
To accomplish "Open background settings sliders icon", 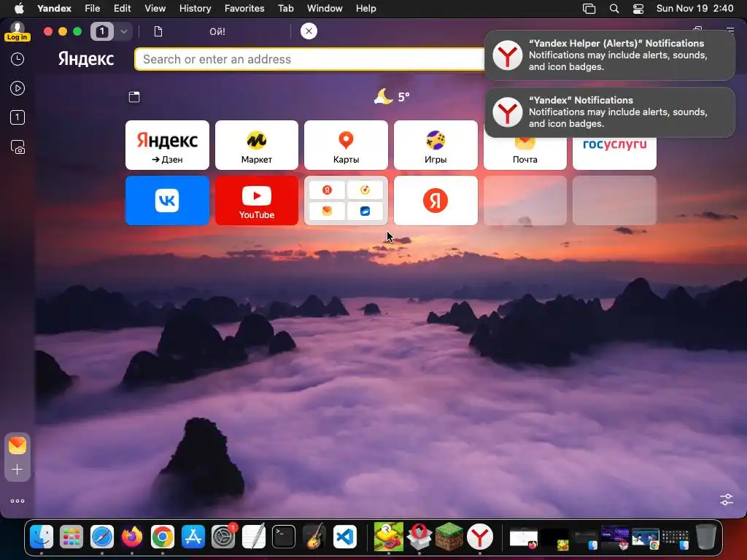I will (x=727, y=499).
